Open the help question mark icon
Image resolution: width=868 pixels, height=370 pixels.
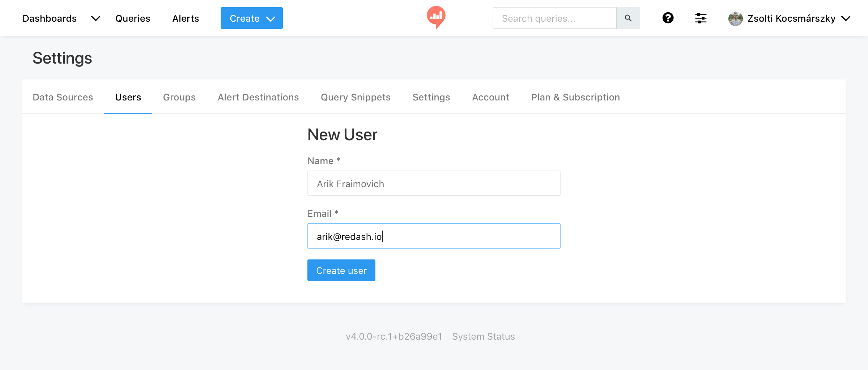(x=668, y=18)
